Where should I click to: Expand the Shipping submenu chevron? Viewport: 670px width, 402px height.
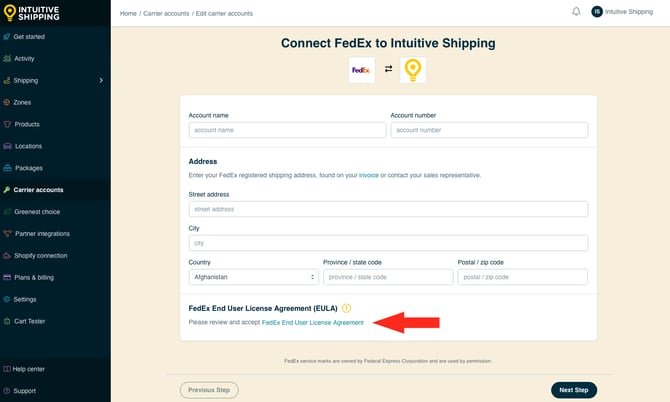point(101,80)
